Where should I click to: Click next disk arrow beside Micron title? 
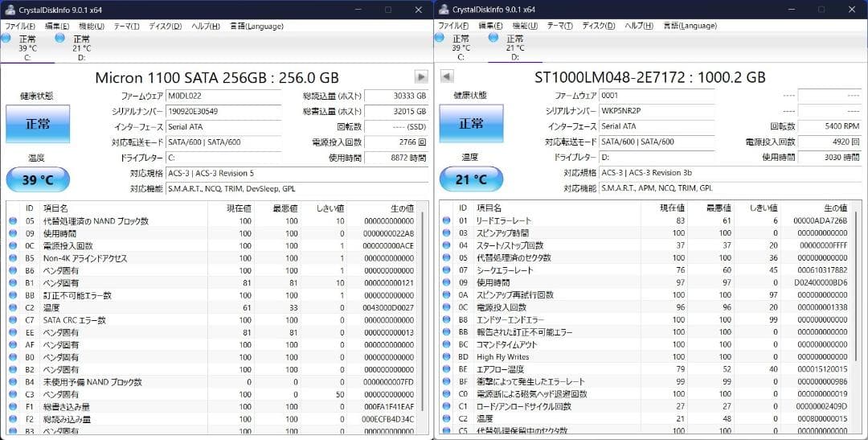point(421,77)
